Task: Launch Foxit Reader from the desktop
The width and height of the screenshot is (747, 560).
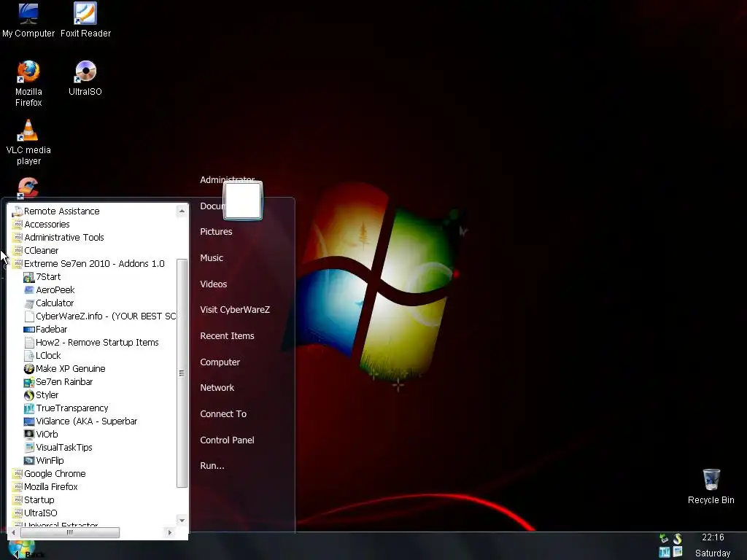Action: point(86,20)
